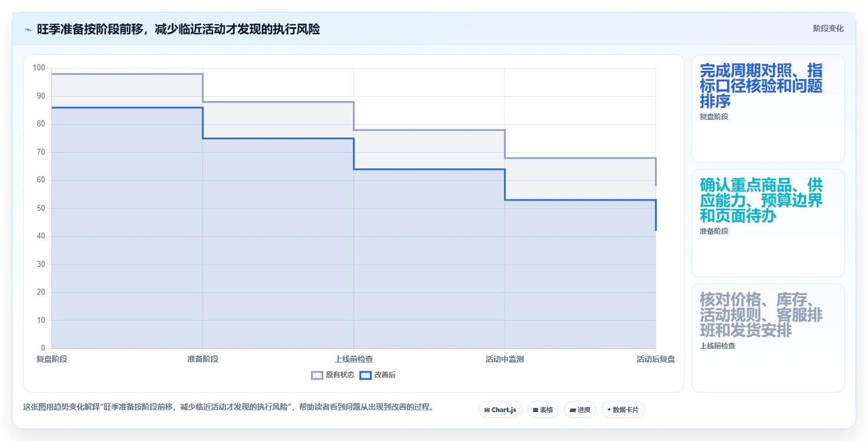The width and height of the screenshot is (868, 441).
Task: Click the 100 y-axis value
Action: tap(39, 68)
